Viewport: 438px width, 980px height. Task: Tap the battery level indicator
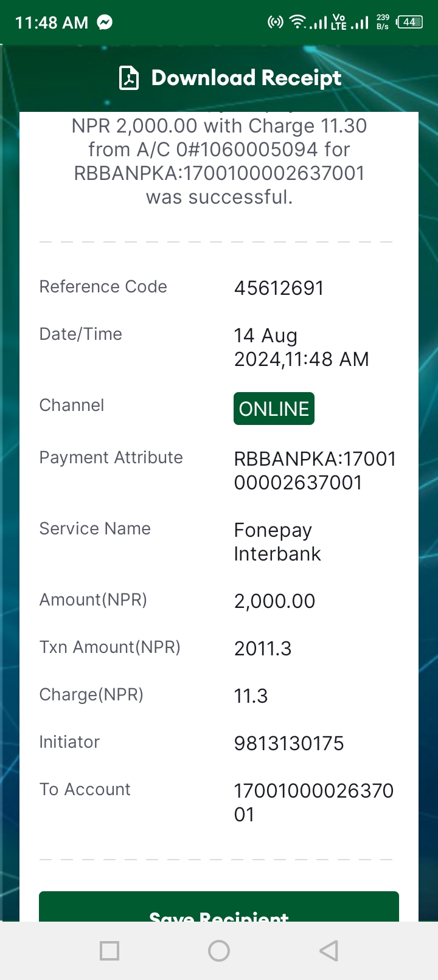(409, 22)
